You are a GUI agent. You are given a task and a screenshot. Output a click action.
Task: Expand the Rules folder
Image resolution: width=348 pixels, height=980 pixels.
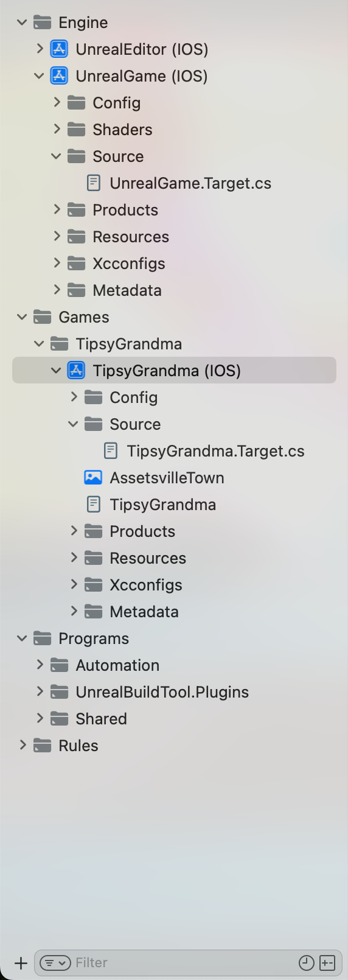click(23, 745)
